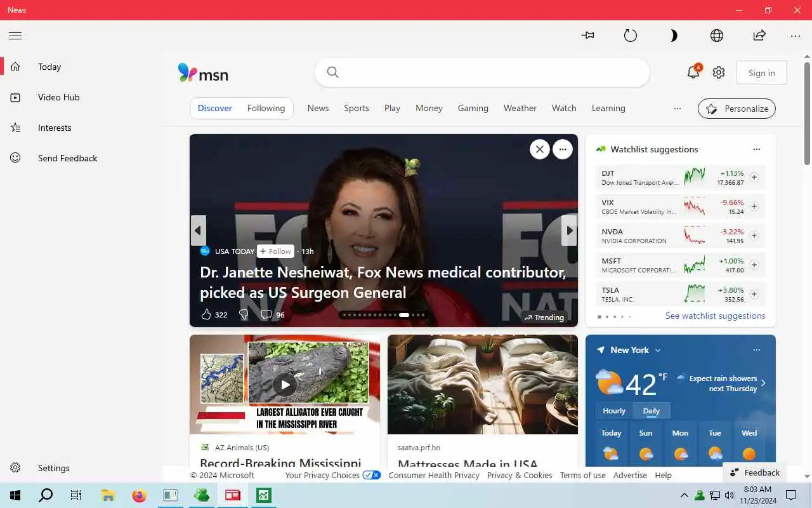Open the hamburger navigation menu
Image resolution: width=812 pixels, height=508 pixels.
pos(15,36)
